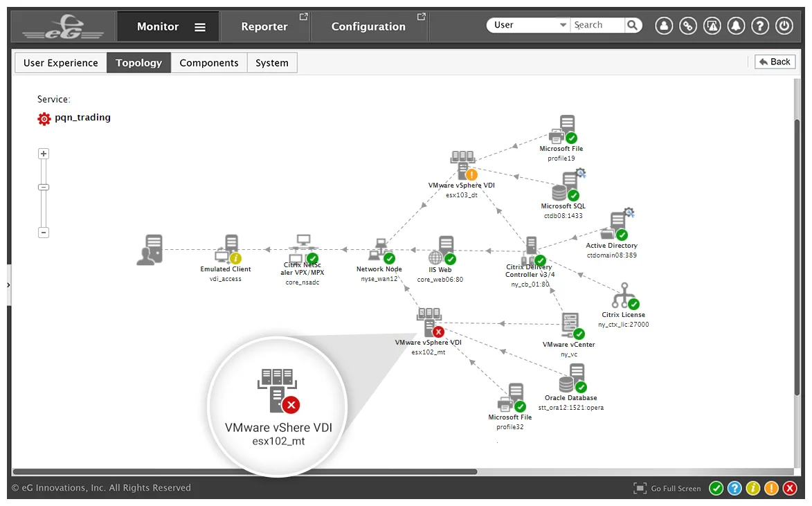Click the orange warning status indicator in footer
812x506 pixels.
(x=772, y=488)
